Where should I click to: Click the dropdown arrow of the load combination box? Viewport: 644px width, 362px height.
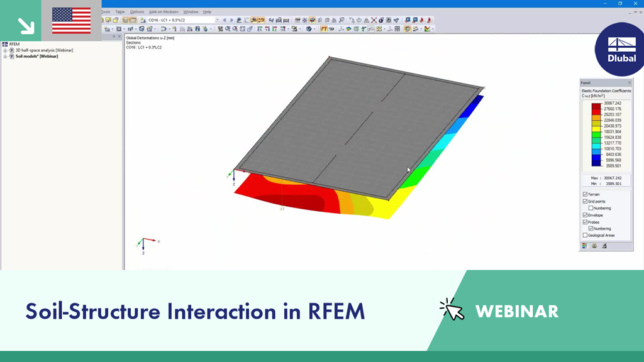[217, 19]
